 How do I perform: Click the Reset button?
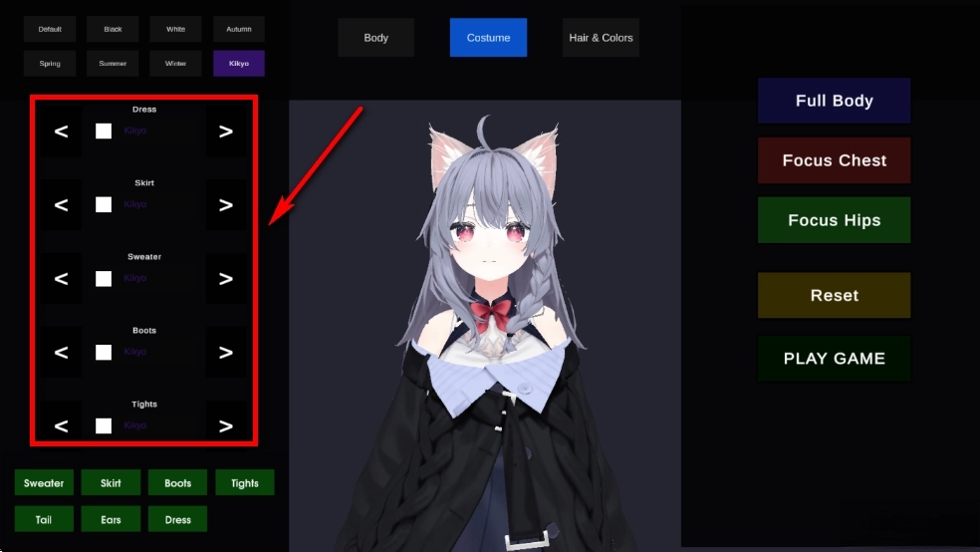(x=834, y=296)
